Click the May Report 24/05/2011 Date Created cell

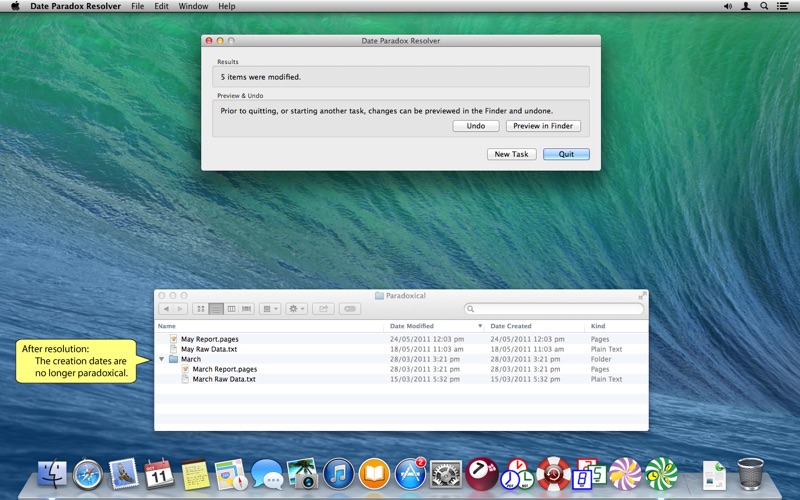coord(527,339)
